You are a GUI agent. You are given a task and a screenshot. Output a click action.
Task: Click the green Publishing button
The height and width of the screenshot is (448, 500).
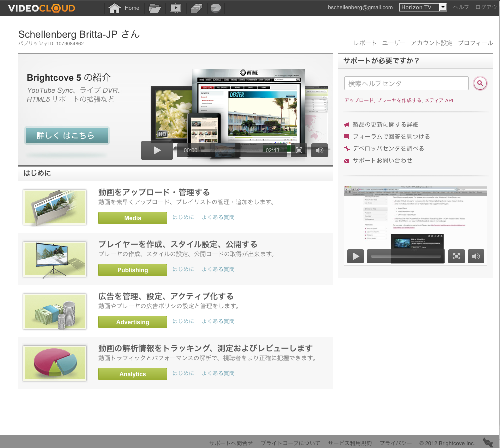(x=132, y=270)
